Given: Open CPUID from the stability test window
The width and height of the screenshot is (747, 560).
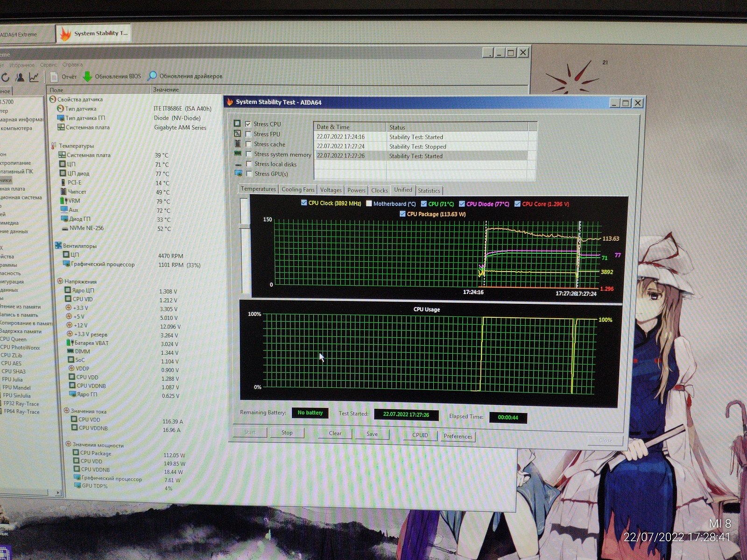Looking at the screenshot, I should (420, 435).
